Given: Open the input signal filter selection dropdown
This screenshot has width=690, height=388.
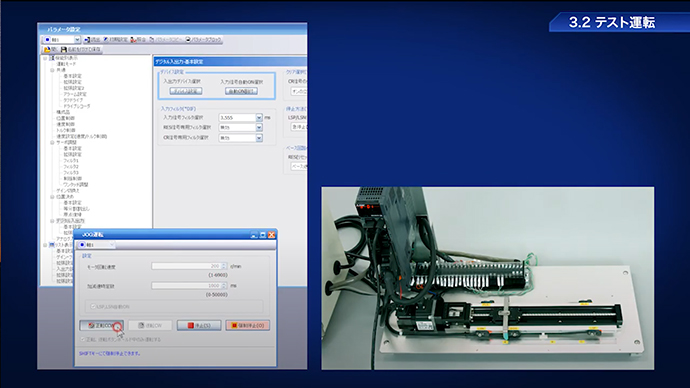Looking at the screenshot, I should (x=259, y=117).
